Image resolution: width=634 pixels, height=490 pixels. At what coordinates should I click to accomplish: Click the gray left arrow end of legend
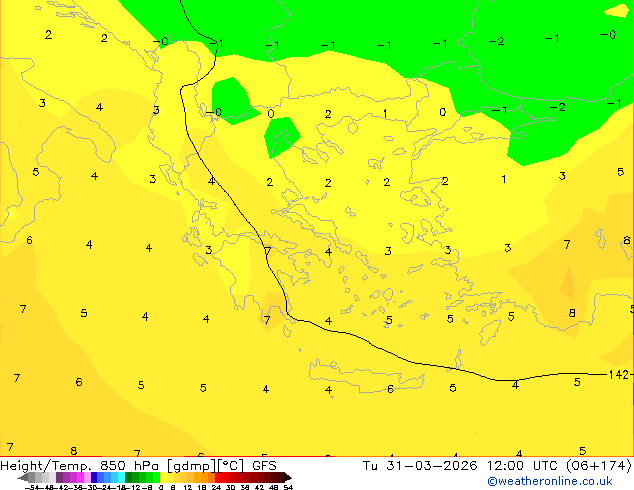[x=23, y=477]
